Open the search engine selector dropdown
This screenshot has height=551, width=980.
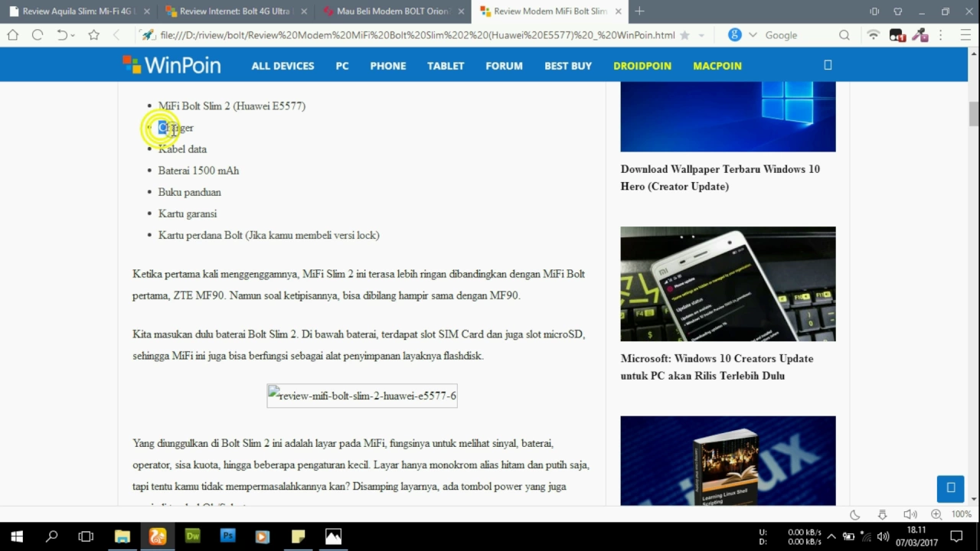point(753,35)
